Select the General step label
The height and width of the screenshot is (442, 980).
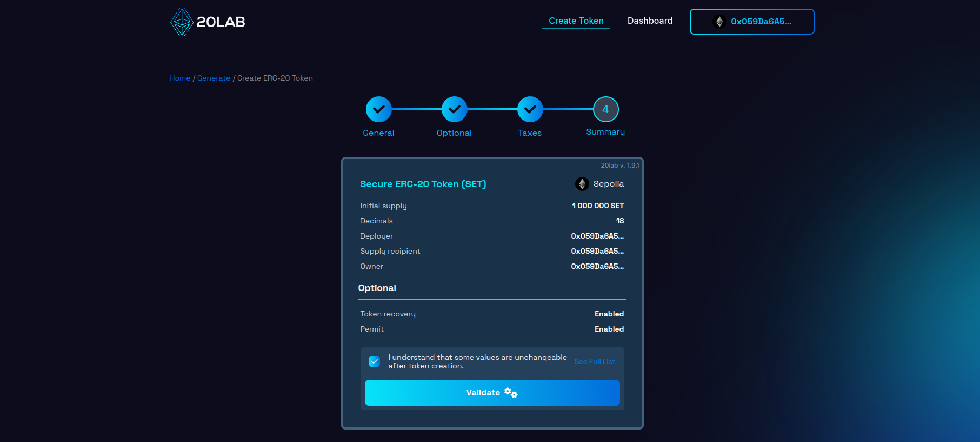[x=378, y=133]
